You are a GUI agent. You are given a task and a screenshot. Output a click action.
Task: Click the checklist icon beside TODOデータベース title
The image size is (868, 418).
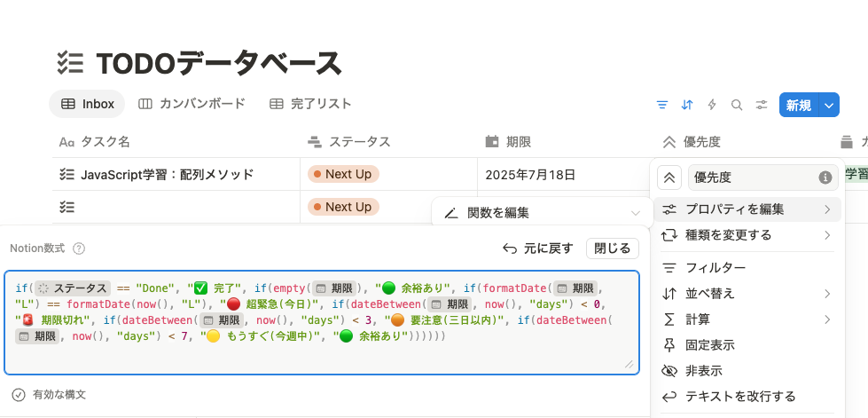click(x=70, y=63)
